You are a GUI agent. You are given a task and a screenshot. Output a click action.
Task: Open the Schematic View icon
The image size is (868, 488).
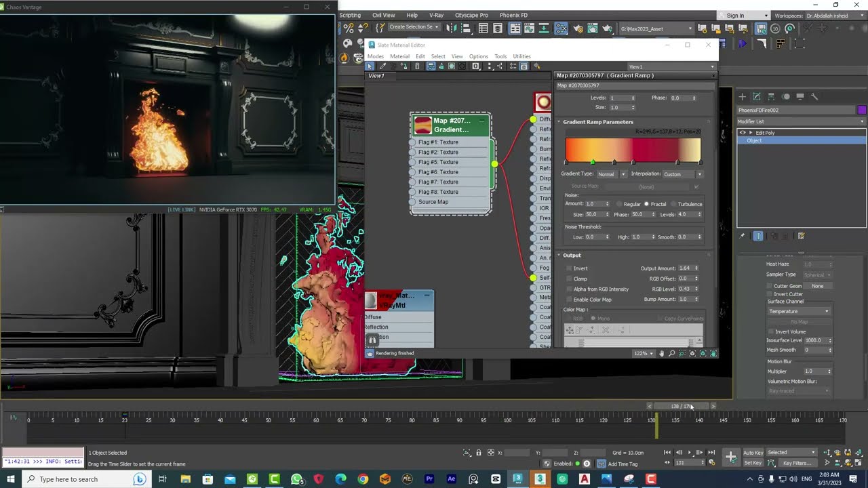coord(542,28)
